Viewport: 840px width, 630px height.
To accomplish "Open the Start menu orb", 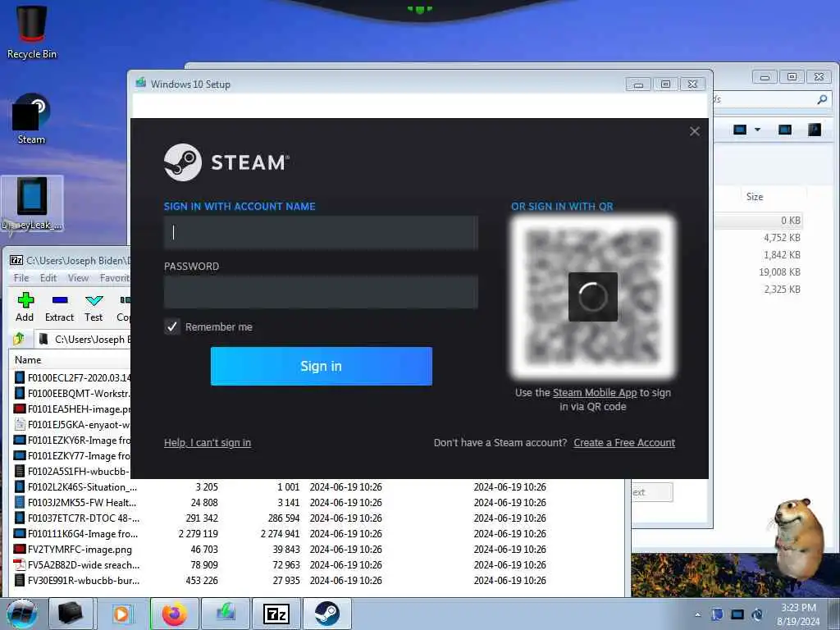I will point(22,614).
